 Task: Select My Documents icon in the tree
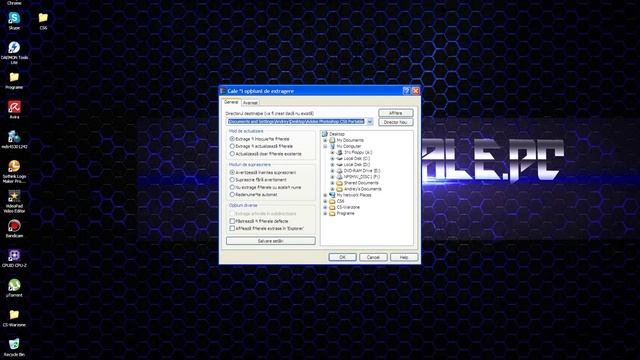tap(332, 140)
